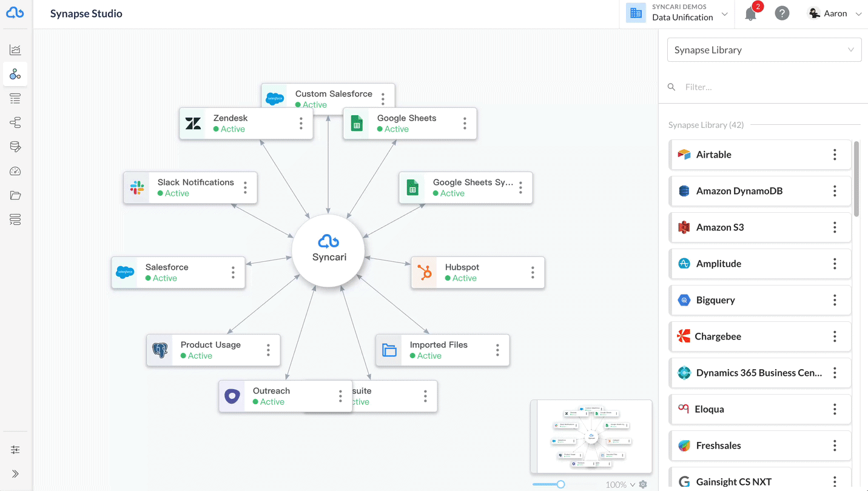This screenshot has height=491, width=868.
Task: Click the Syncari cloud logo icon
Action: click(x=15, y=13)
